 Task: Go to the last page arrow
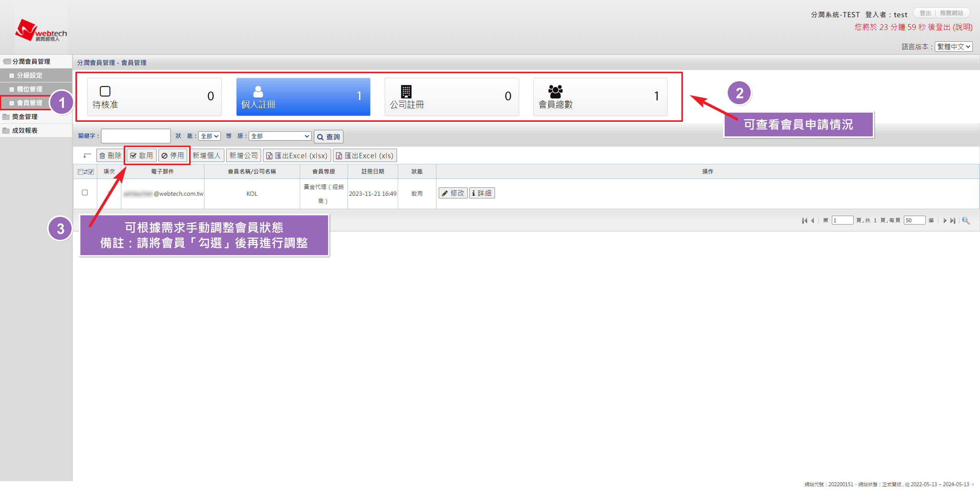coord(953,220)
